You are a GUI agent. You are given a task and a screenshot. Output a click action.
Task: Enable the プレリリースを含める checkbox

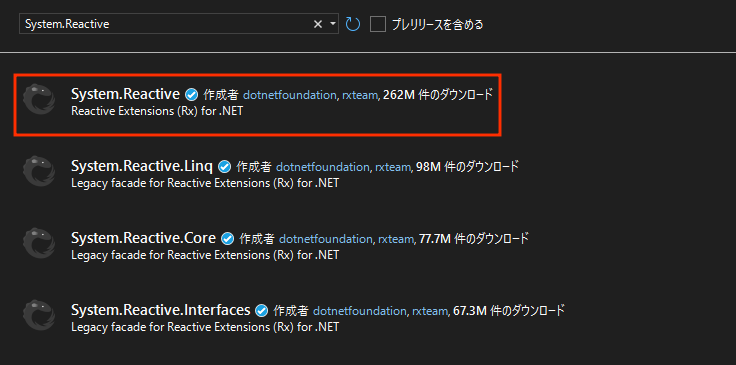377,24
